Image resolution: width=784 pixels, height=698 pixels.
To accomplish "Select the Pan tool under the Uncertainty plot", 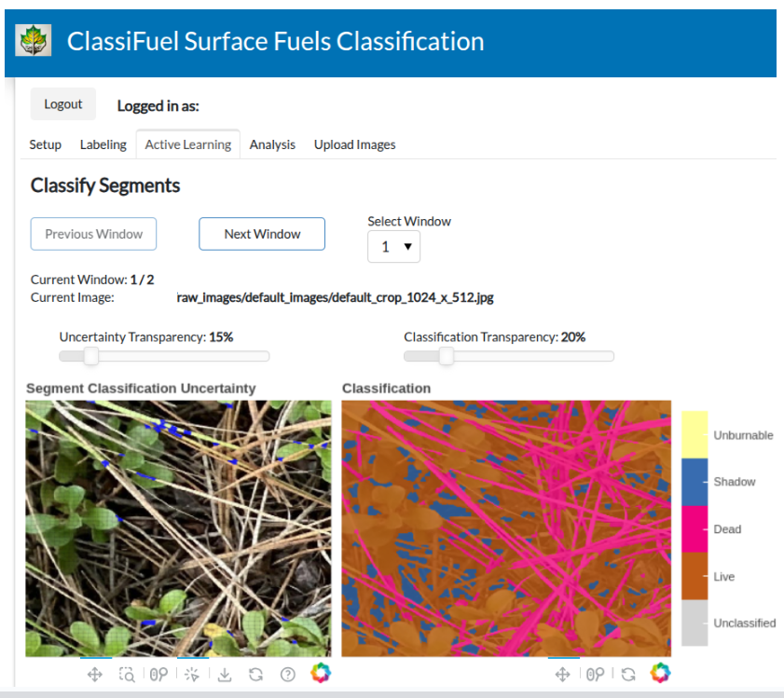I will [95, 673].
